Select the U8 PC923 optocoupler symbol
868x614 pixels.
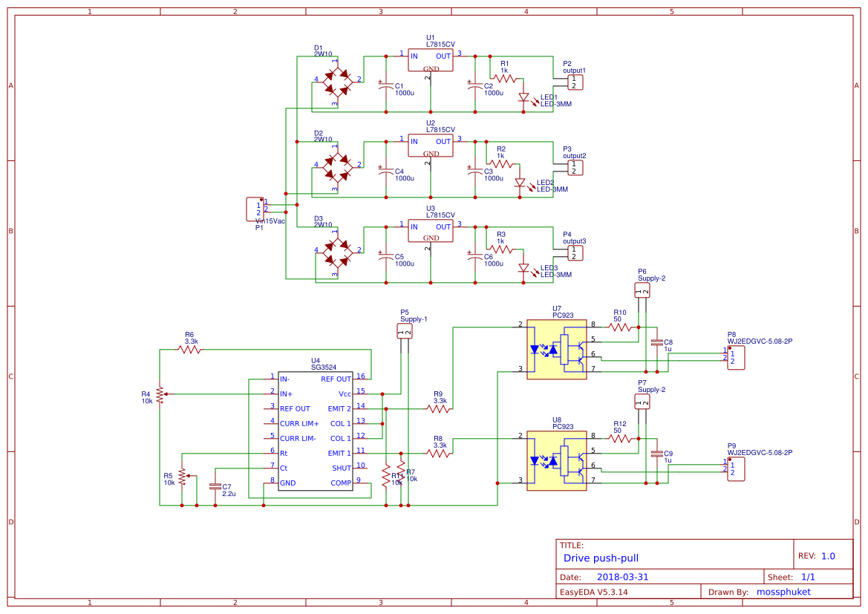click(x=557, y=460)
